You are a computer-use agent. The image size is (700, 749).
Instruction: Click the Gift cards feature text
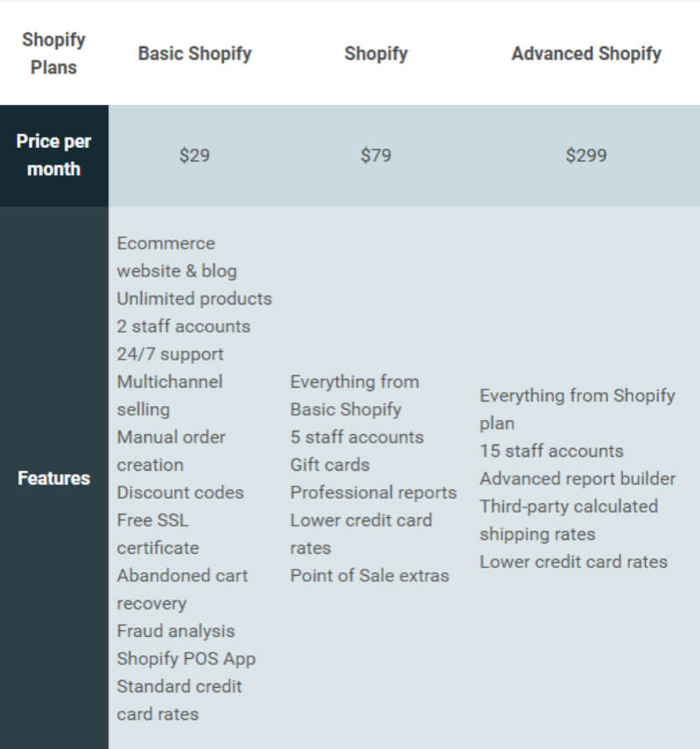(x=330, y=465)
